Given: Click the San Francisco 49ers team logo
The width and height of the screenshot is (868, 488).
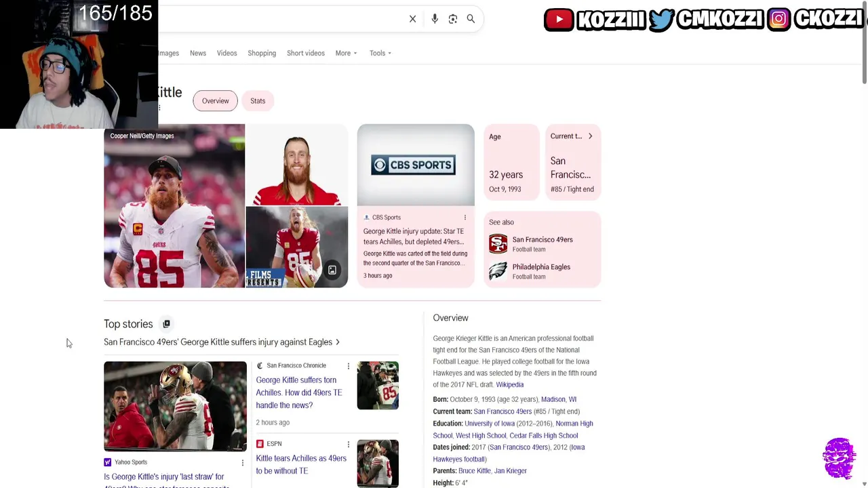Looking at the screenshot, I should click(498, 244).
